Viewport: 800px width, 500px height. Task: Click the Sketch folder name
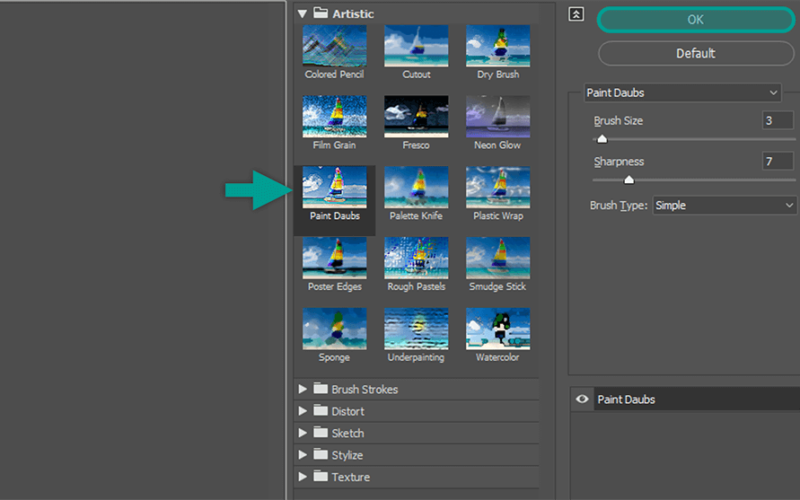[x=348, y=433]
